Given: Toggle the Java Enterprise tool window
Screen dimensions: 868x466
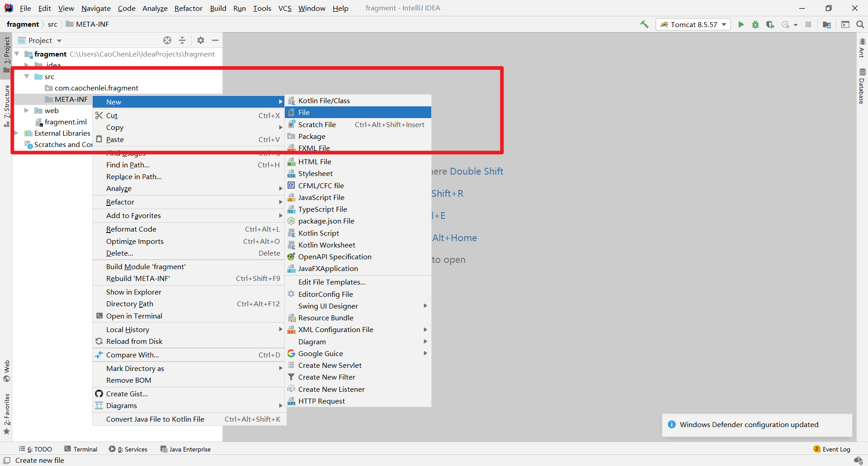Looking at the screenshot, I should (x=186, y=449).
